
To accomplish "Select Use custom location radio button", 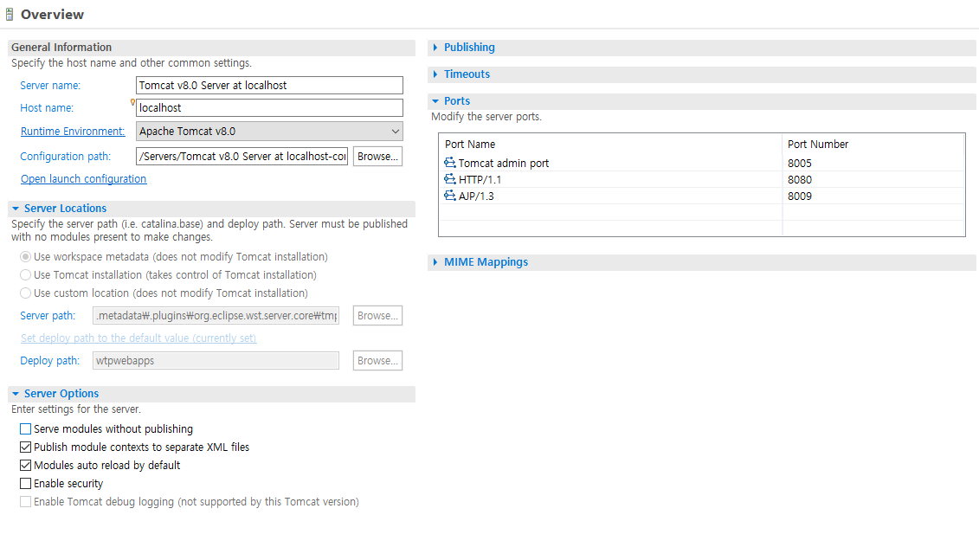I will 26,293.
